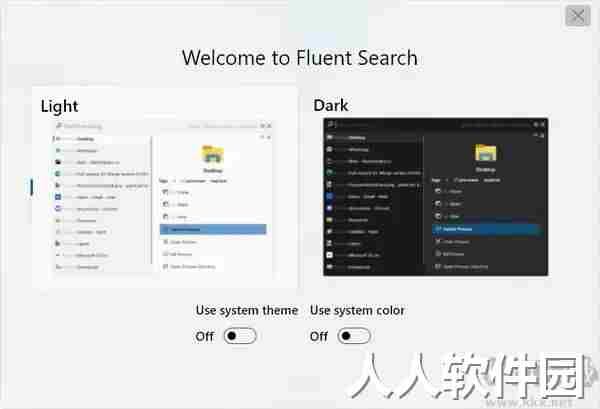Click the Use system color label
This screenshot has height=409, width=600.
pyautogui.click(x=357, y=310)
